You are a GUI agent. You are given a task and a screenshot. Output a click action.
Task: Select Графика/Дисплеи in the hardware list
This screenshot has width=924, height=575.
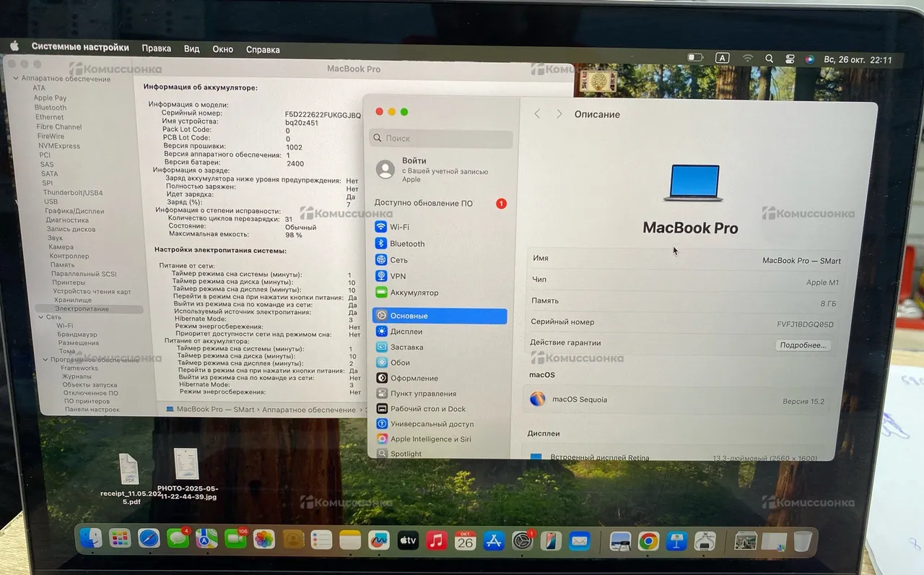coord(74,212)
